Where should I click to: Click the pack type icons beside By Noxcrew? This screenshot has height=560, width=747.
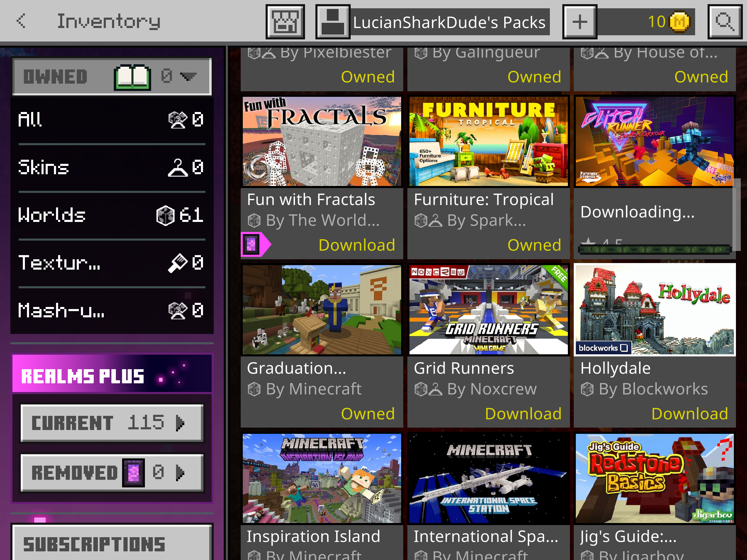point(428,389)
